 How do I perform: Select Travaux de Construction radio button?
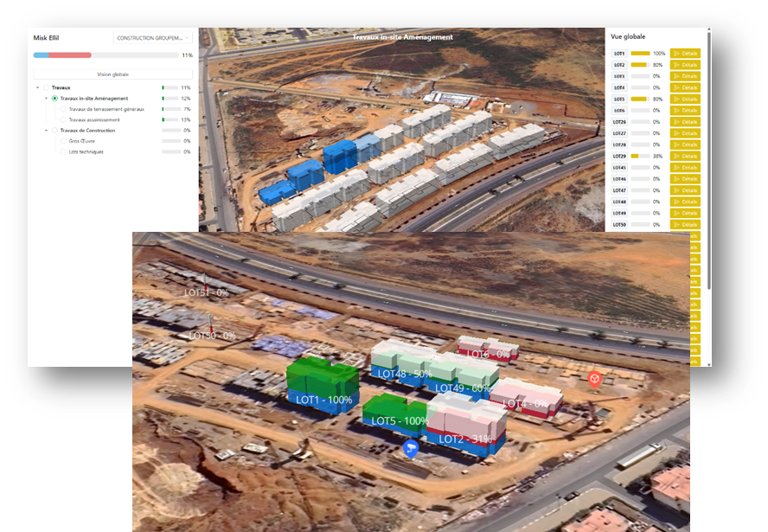(x=54, y=131)
